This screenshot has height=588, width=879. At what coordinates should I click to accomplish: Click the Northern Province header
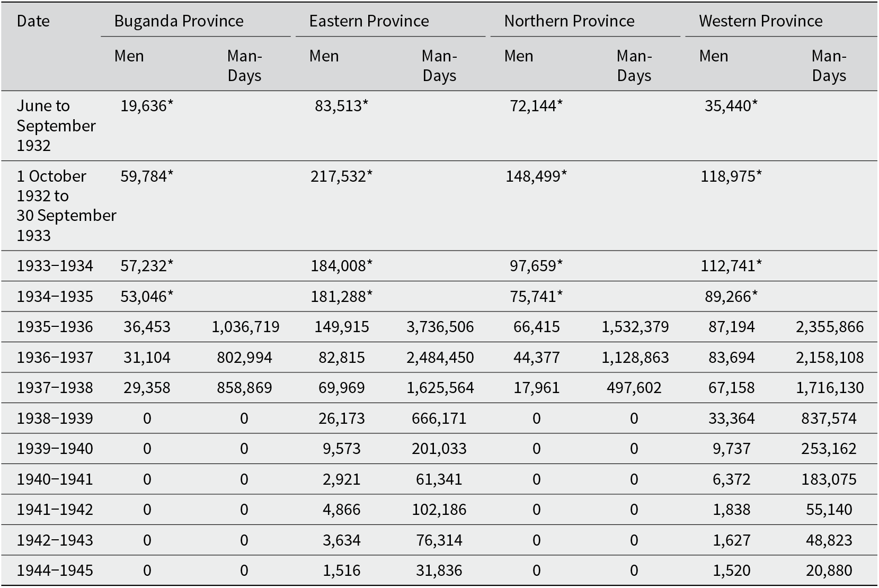pos(569,21)
